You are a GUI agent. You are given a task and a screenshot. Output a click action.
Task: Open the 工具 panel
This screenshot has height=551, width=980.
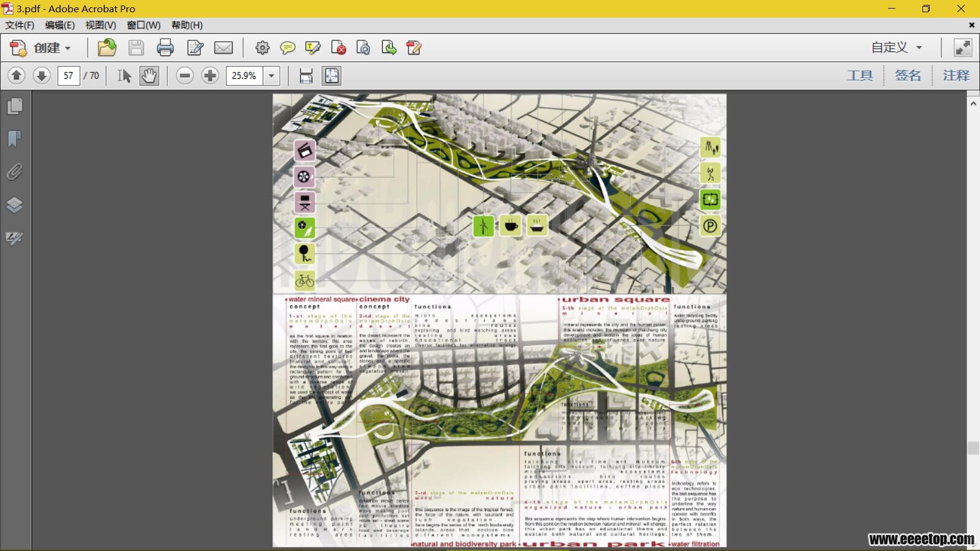tap(860, 75)
